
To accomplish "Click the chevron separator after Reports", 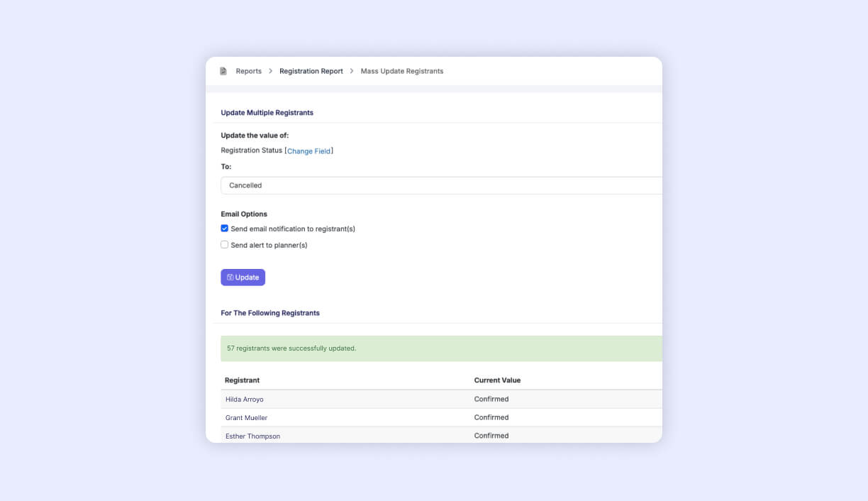I will click(x=270, y=71).
